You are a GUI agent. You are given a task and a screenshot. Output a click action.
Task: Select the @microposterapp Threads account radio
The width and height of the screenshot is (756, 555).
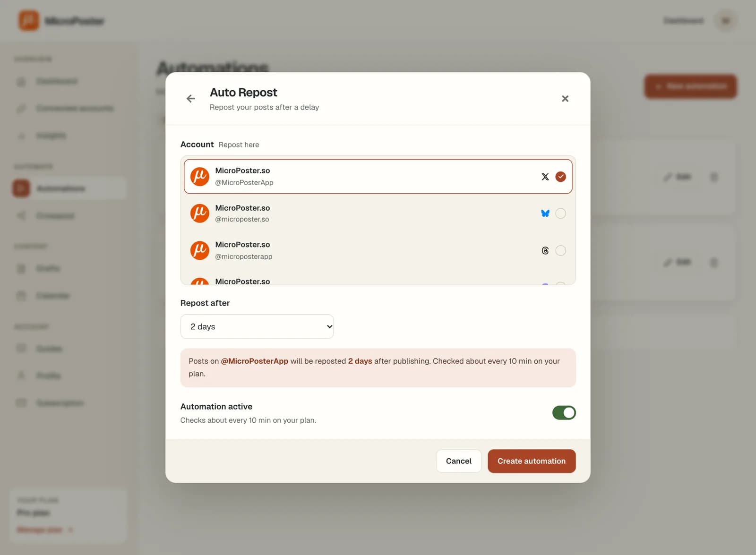pyautogui.click(x=560, y=250)
